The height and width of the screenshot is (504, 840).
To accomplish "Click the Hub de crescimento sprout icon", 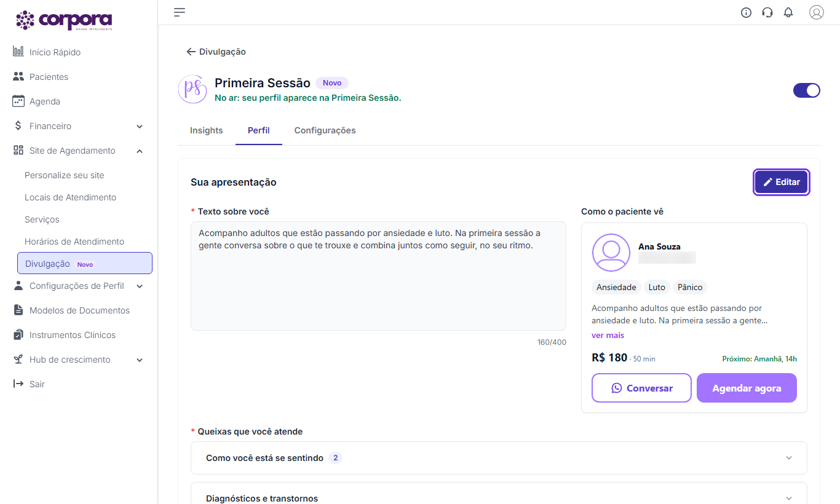I will (x=18, y=360).
